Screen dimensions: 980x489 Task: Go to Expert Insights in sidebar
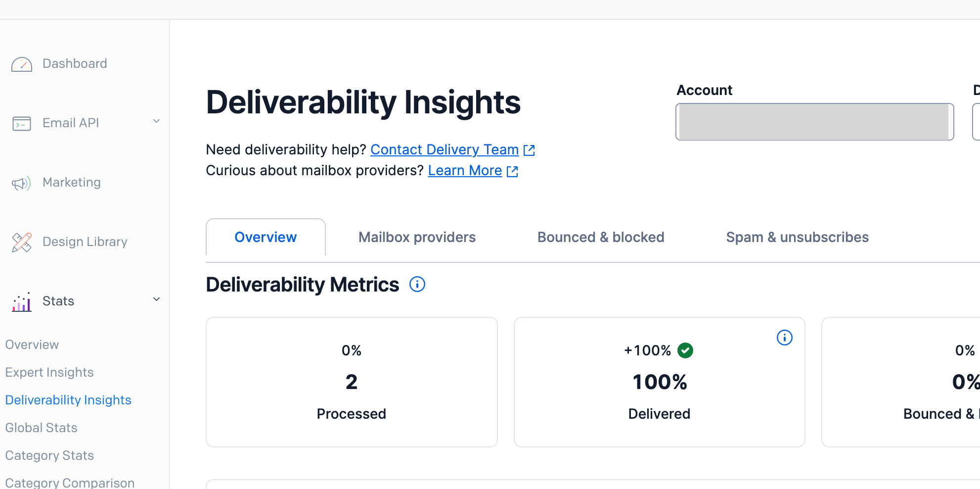[49, 373]
